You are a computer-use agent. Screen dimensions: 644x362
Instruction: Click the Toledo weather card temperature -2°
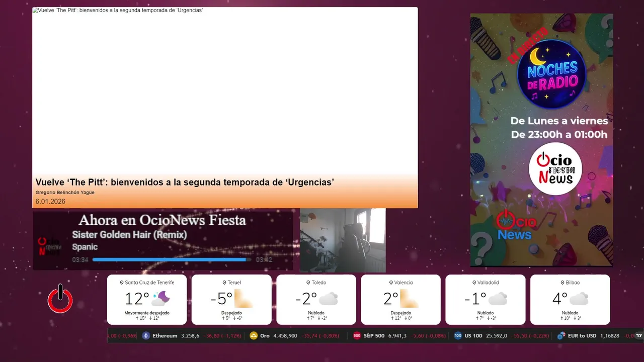[x=306, y=299]
